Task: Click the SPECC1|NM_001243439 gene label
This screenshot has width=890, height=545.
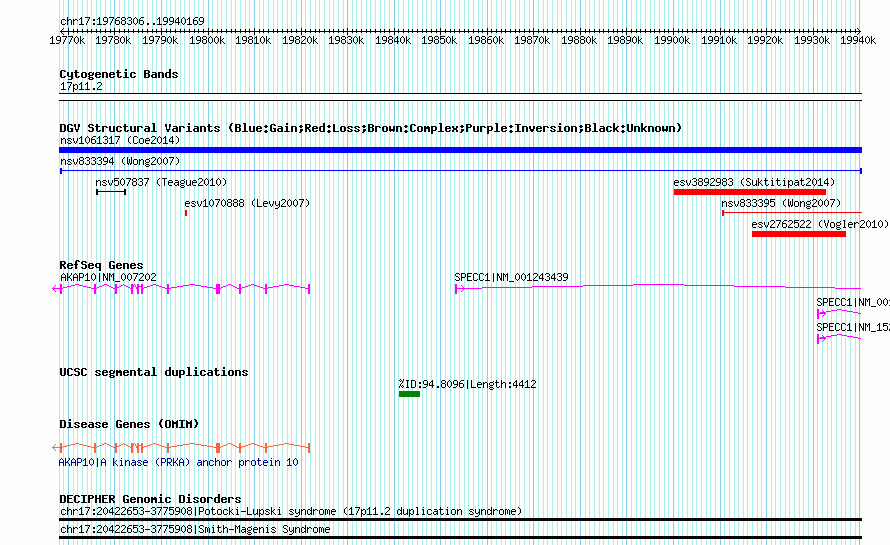Action: click(x=511, y=278)
